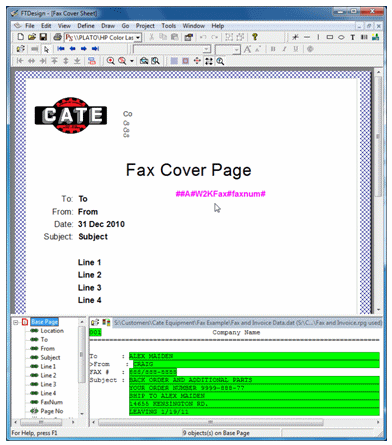Image resolution: width=392 pixels, height=445 pixels.
Task: Open the View menu
Action: [x=64, y=26]
